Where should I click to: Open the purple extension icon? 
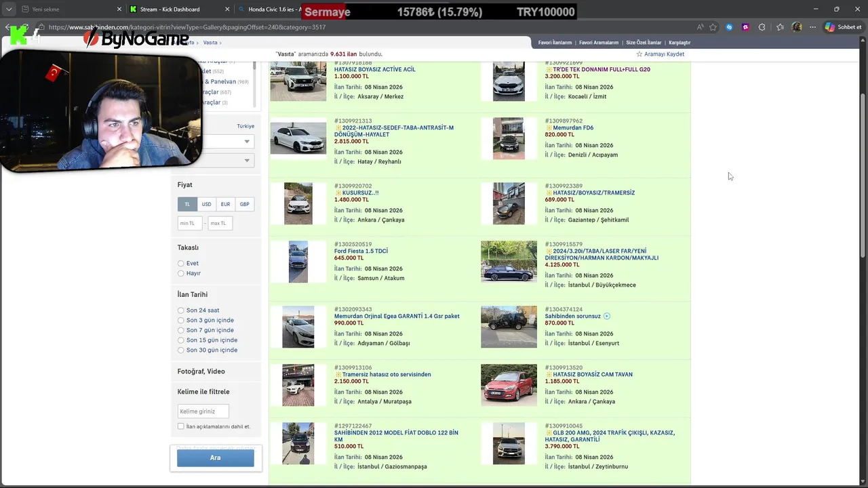[745, 27]
